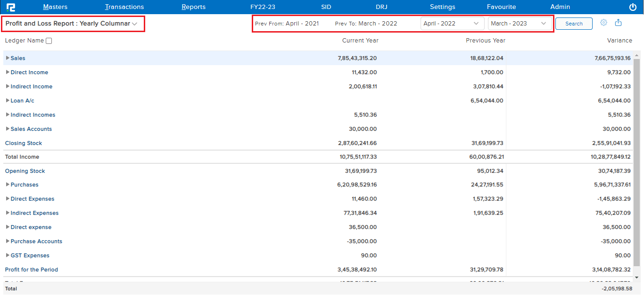This screenshot has width=644, height=295.
Task: Open the Masters menu
Action: click(55, 7)
